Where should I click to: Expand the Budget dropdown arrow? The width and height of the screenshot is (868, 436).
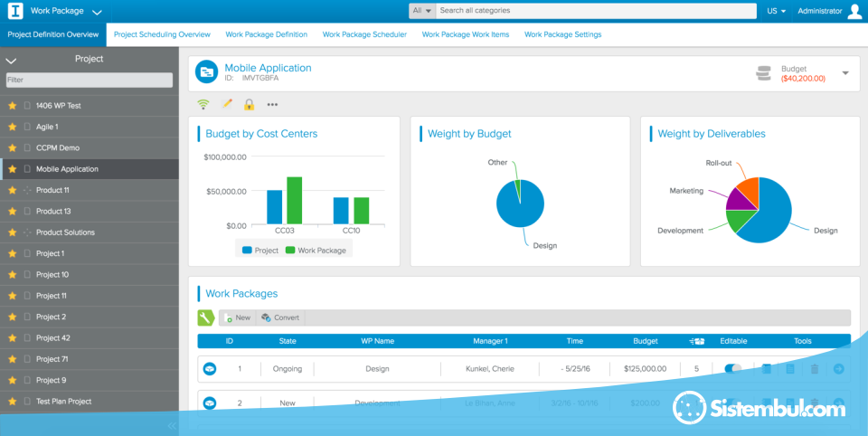(x=845, y=73)
